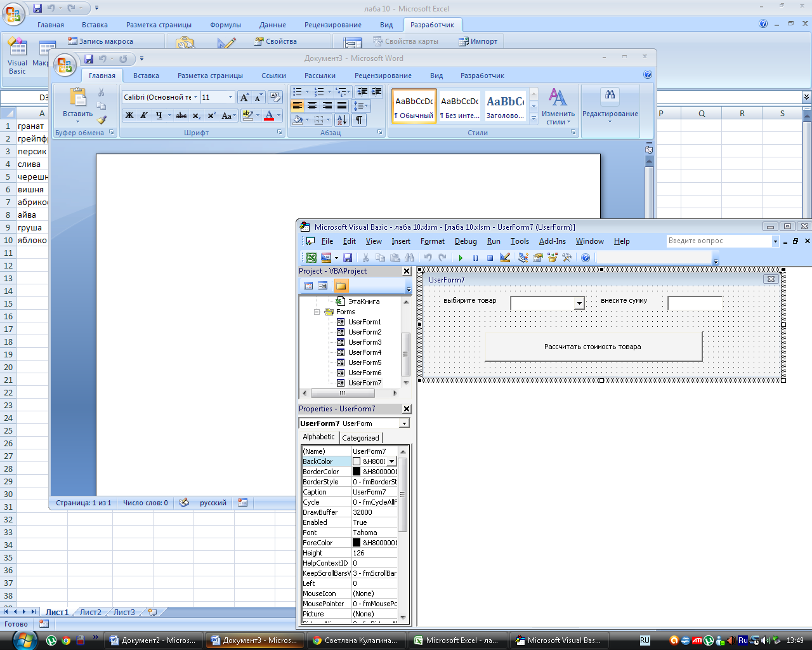Click the Excel Visual Basic ribbon icon
This screenshot has width=812, height=650.
point(17,55)
